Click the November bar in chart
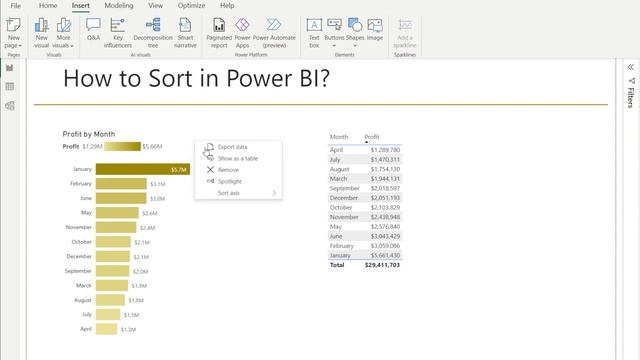The height and width of the screenshot is (360, 640). pos(116,227)
